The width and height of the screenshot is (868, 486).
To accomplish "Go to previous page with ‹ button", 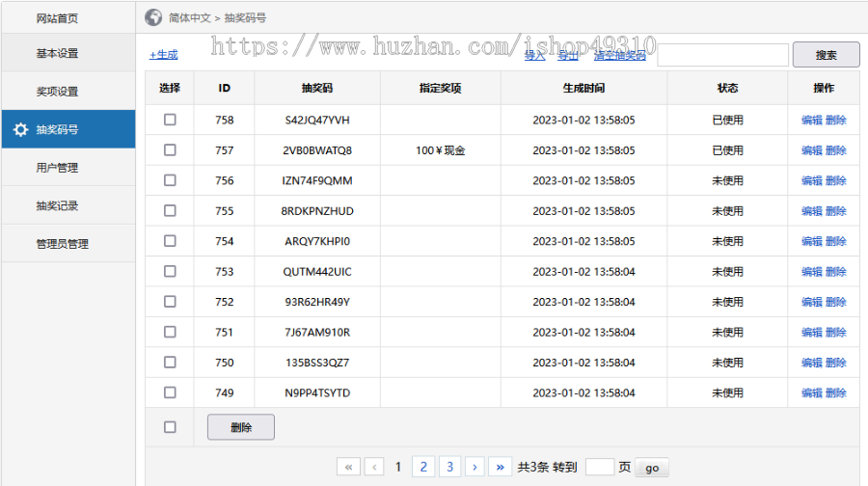I will point(374,467).
